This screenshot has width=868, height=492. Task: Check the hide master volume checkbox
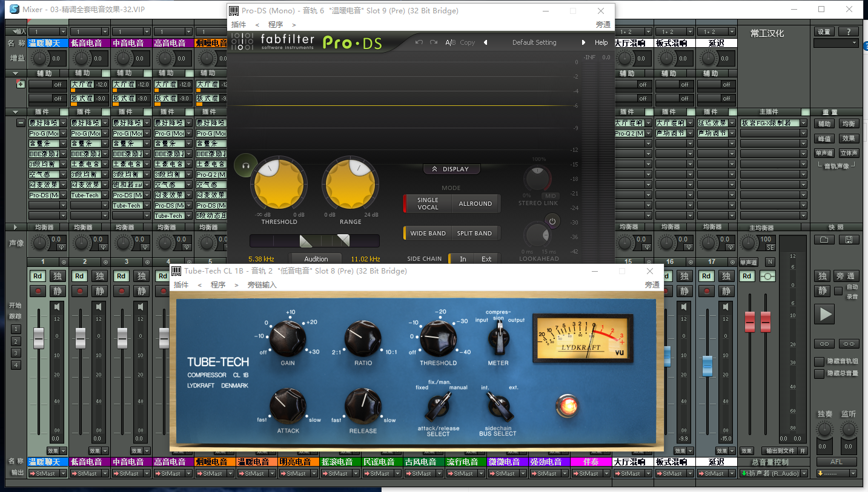tap(820, 373)
